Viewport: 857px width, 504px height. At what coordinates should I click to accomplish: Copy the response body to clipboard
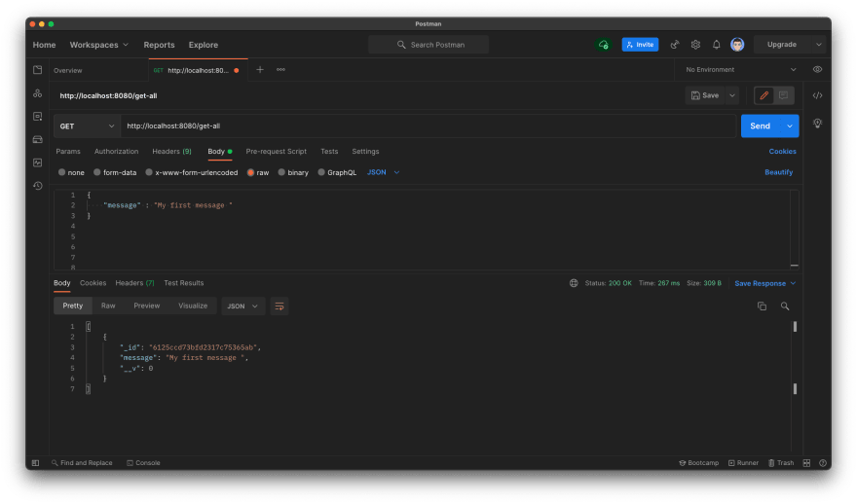pos(762,306)
